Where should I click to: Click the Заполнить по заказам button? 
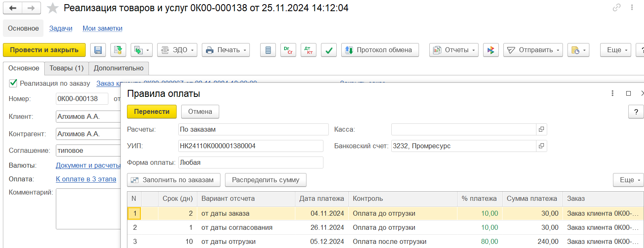[x=174, y=180]
